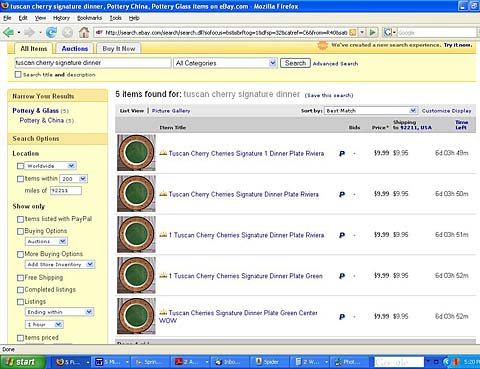
Task: Open the File menu
Action: pyautogui.click(x=7, y=18)
